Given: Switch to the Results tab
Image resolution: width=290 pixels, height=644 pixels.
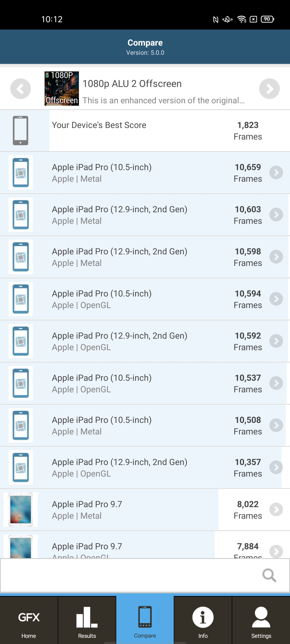Looking at the screenshot, I should (x=87, y=623).
